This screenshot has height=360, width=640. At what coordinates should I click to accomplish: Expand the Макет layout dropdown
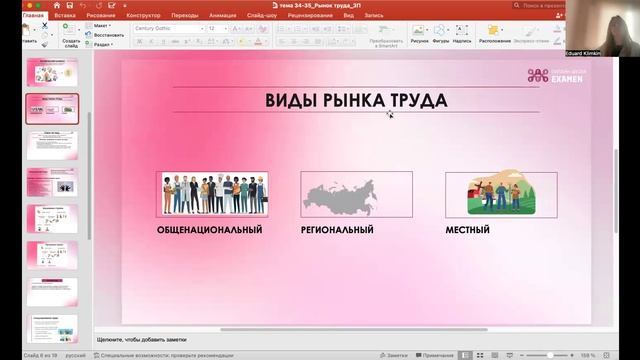102,25
